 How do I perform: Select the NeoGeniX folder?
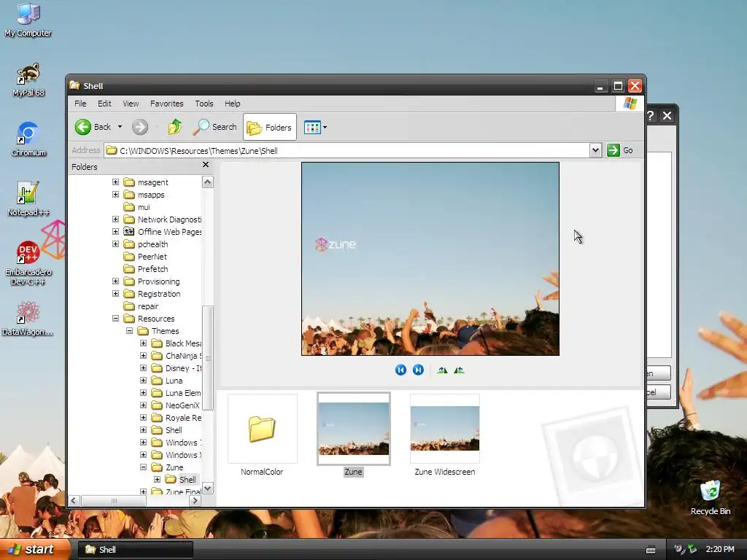(x=182, y=405)
